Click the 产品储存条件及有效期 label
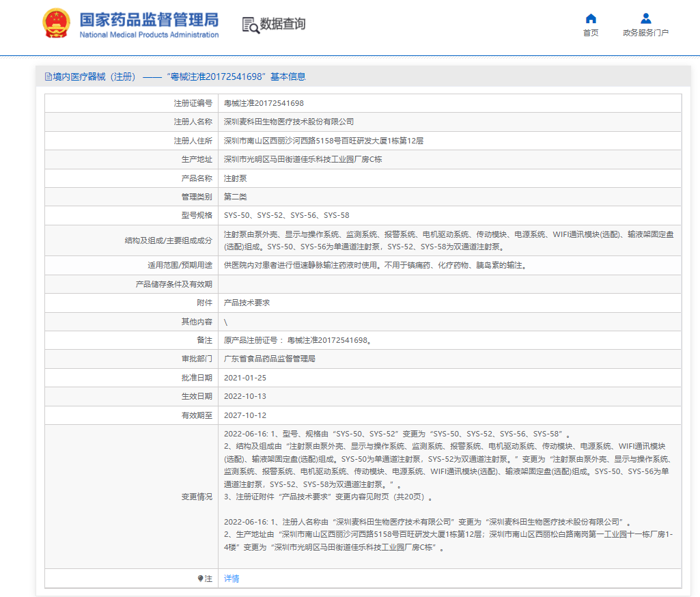The width and height of the screenshot is (700, 597). click(x=173, y=284)
